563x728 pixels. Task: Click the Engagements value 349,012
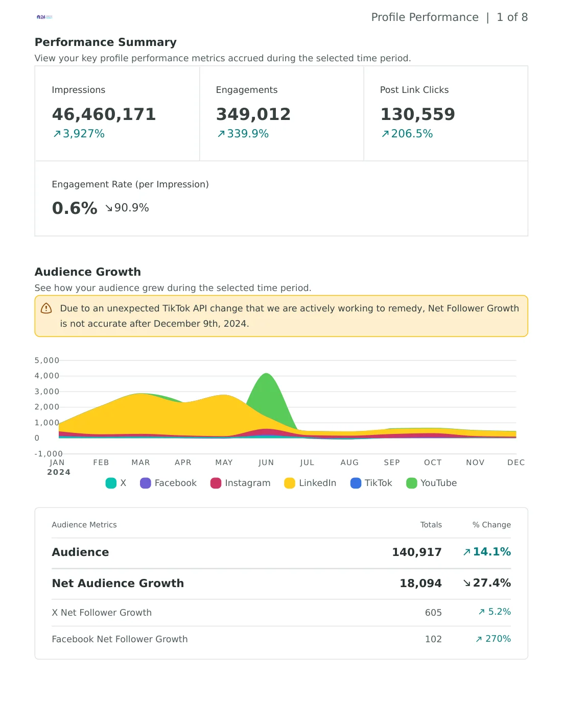(x=253, y=114)
